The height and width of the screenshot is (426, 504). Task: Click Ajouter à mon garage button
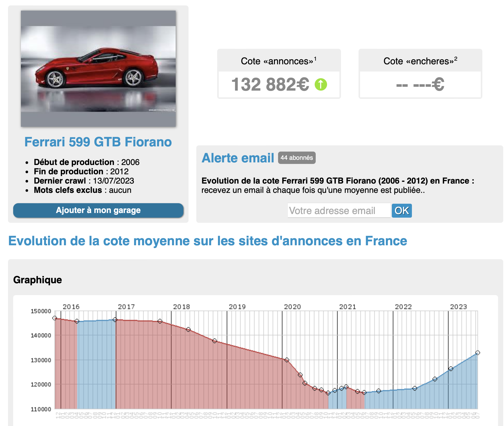(x=98, y=210)
